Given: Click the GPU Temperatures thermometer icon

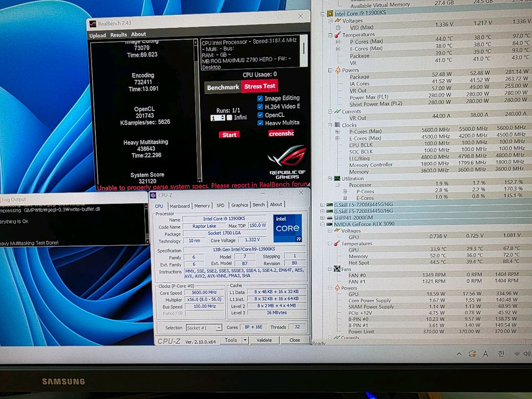Looking at the screenshot, I should point(337,243).
